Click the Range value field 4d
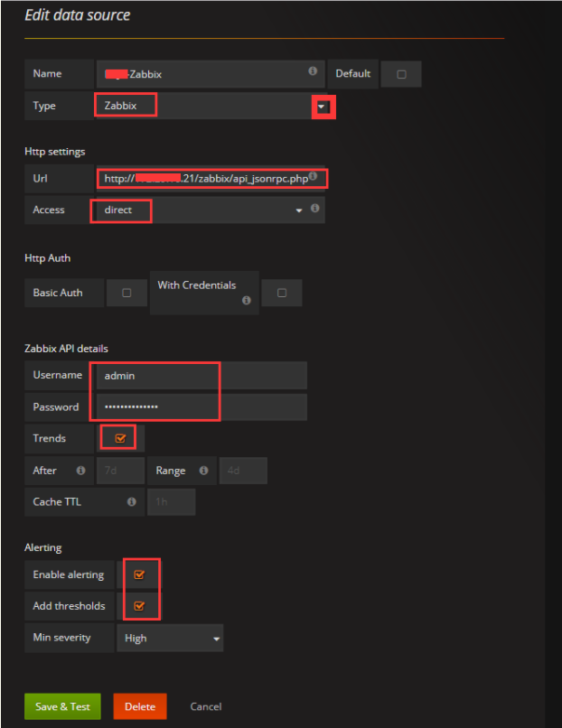The height and width of the screenshot is (728, 562). [243, 471]
